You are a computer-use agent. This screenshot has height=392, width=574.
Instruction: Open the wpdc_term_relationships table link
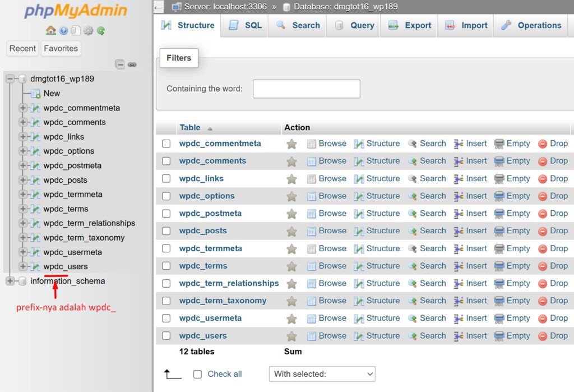tap(229, 283)
